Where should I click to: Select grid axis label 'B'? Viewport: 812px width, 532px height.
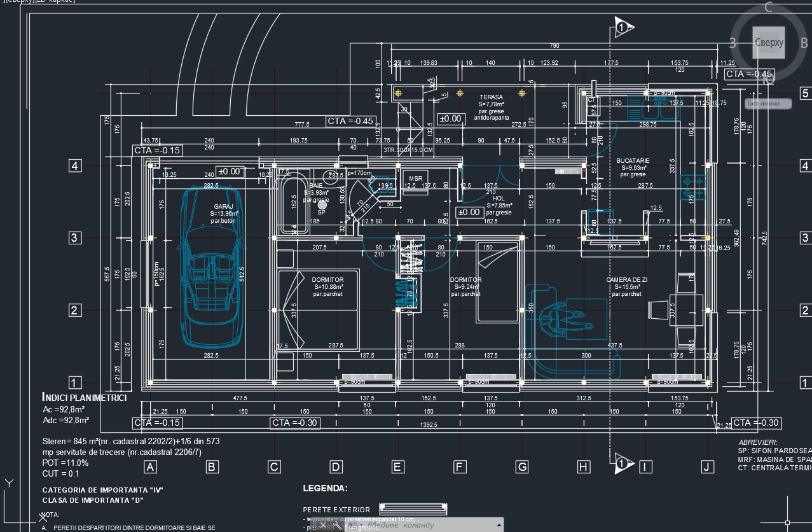click(212, 467)
